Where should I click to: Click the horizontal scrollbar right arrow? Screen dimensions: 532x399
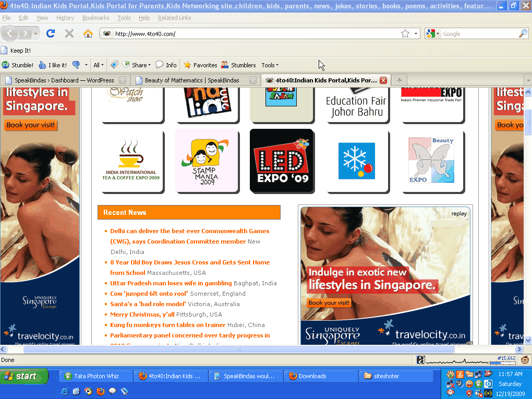click(x=519, y=349)
